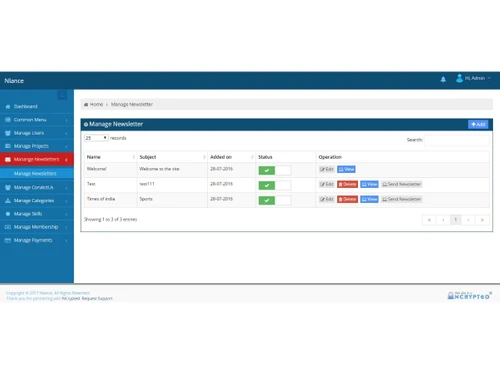Click the Add newsletter button

click(x=478, y=124)
